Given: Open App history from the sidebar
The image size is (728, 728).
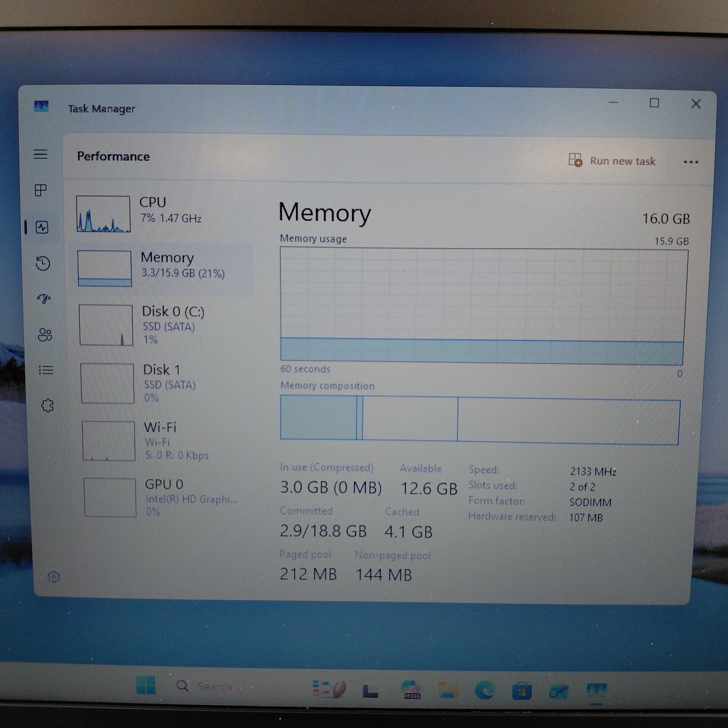Looking at the screenshot, I should (x=43, y=263).
